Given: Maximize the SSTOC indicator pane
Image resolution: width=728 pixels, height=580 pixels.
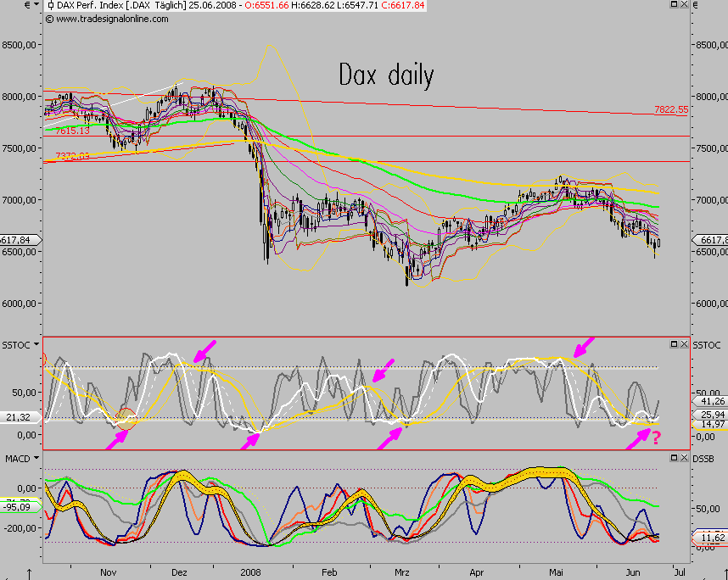Looking at the screenshot, I should [x=675, y=343].
